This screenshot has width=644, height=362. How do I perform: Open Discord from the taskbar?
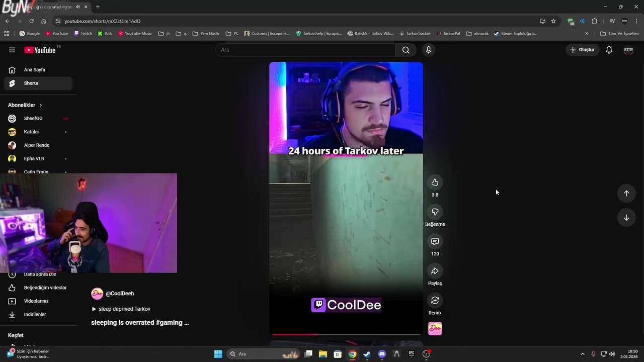coord(382,354)
